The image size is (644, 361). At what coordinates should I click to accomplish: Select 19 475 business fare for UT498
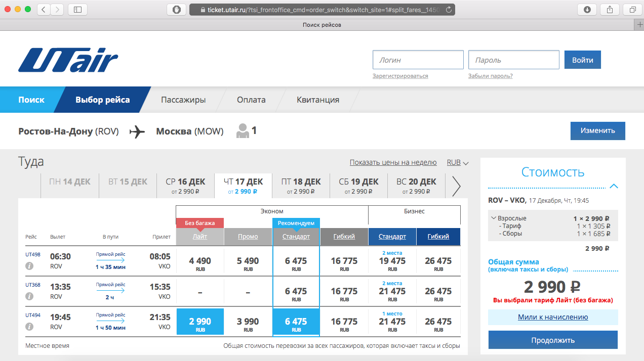click(392, 261)
